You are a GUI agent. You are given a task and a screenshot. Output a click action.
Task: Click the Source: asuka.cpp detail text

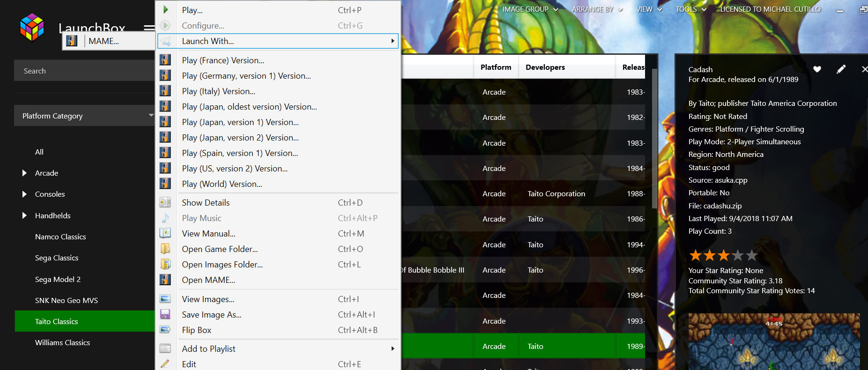718,180
